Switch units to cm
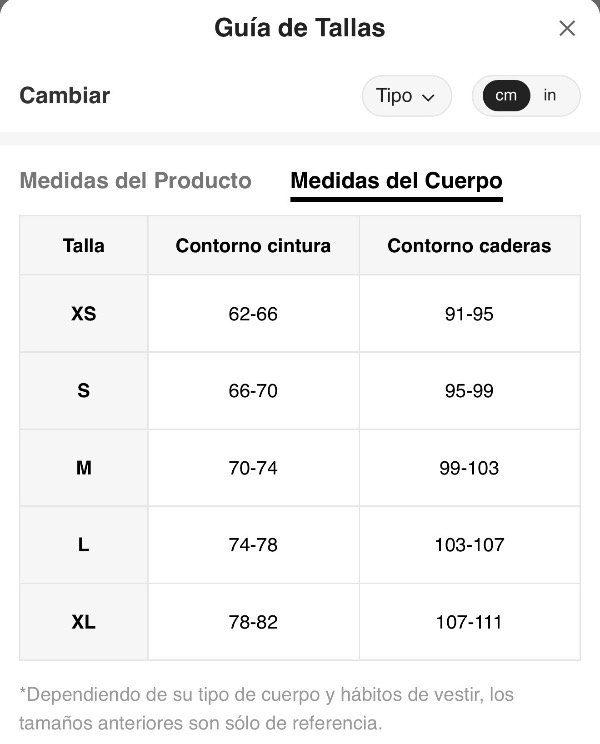600x744 pixels. tap(506, 96)
